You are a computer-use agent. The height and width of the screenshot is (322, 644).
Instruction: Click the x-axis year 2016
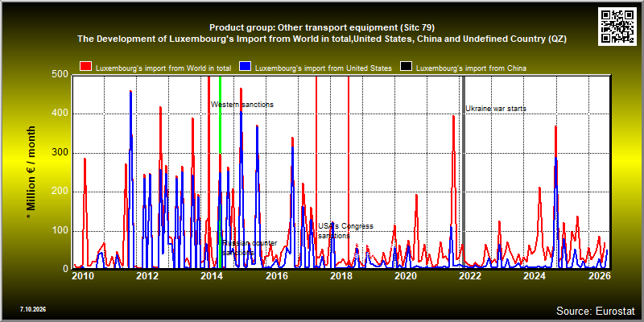click(276, 275)
